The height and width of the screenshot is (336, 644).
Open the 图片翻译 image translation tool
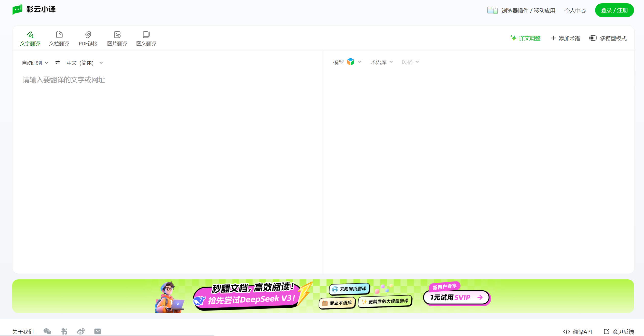tap(117, 35)
